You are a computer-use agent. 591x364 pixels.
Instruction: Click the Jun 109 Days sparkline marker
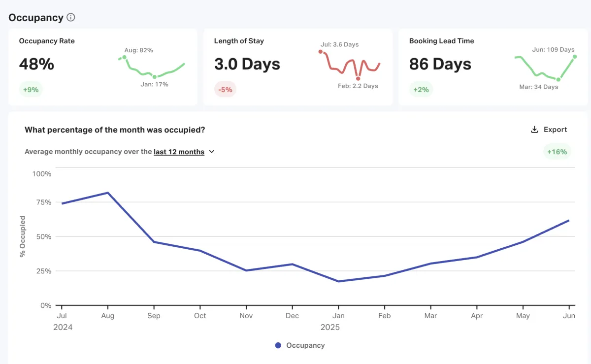575,57
